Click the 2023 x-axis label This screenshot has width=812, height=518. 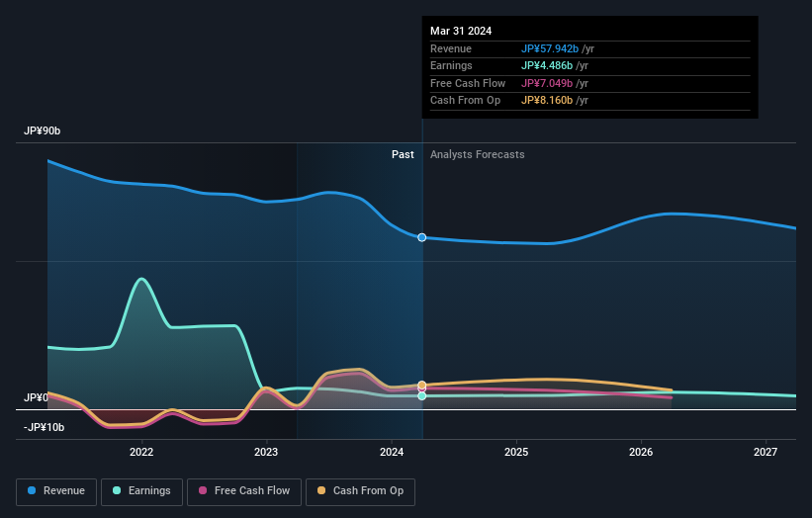266,452
